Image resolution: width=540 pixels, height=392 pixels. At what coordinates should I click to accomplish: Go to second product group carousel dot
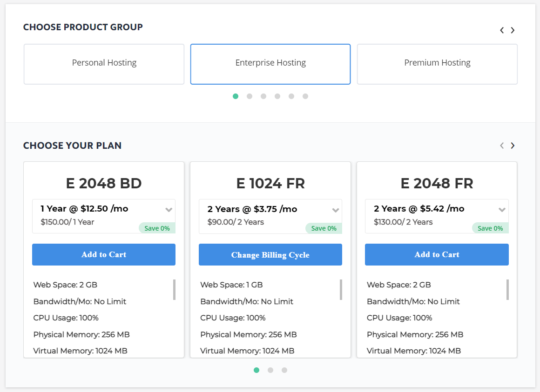(250, 96)
